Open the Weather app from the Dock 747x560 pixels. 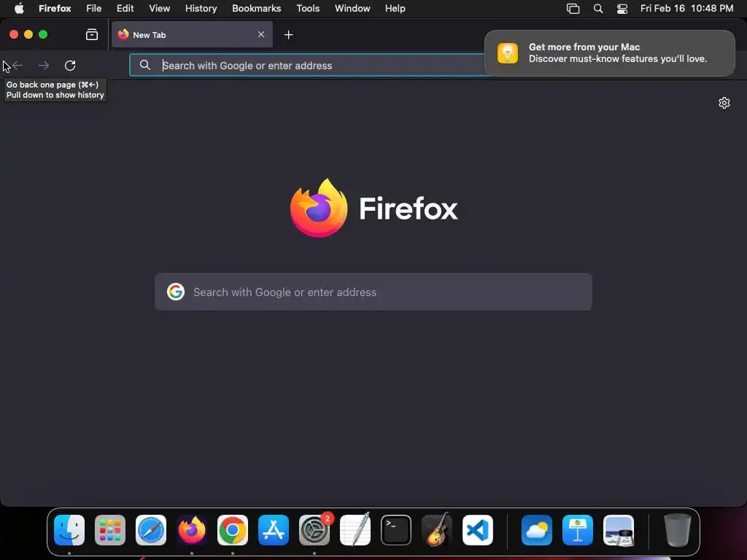coord(537,530)
